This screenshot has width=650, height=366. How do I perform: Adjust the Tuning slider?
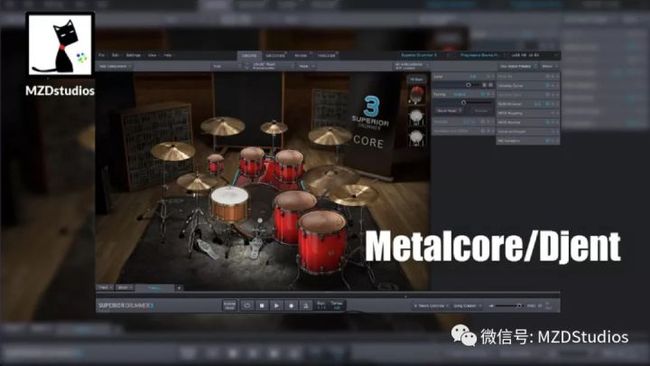point(463,102)
